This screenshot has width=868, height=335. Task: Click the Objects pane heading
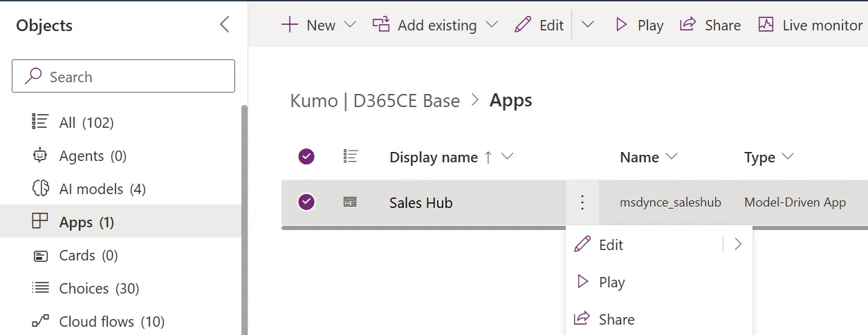pyautogui.click(x=44, y=25)
